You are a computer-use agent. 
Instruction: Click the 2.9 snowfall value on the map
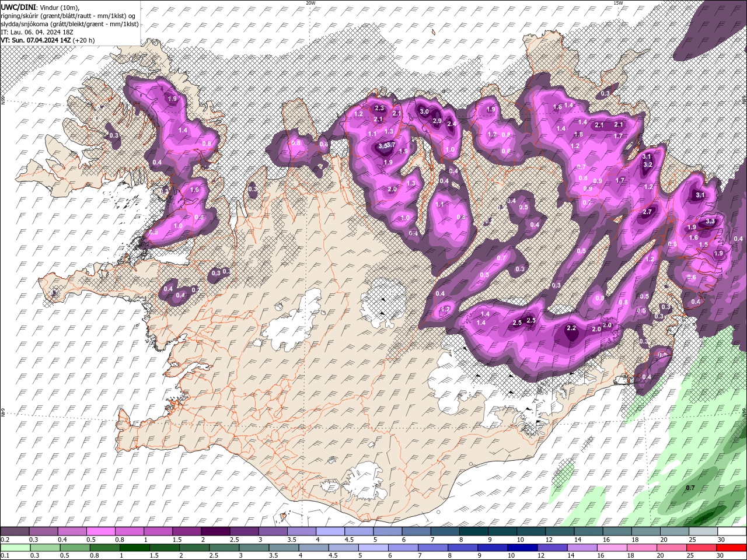pyautogui.click(x=437, y=121)
